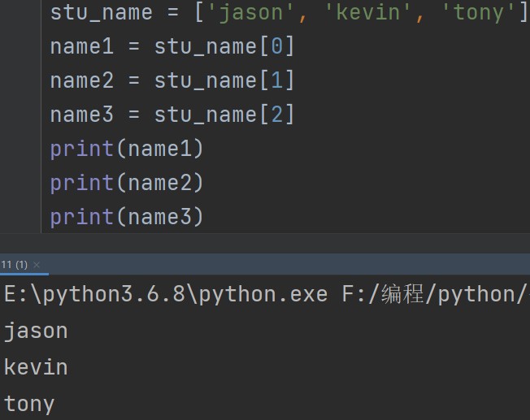This screenshot has width=530, height=420.
Task: Select the '11 (1)' run tab
Action: click(x=15, y=265)
